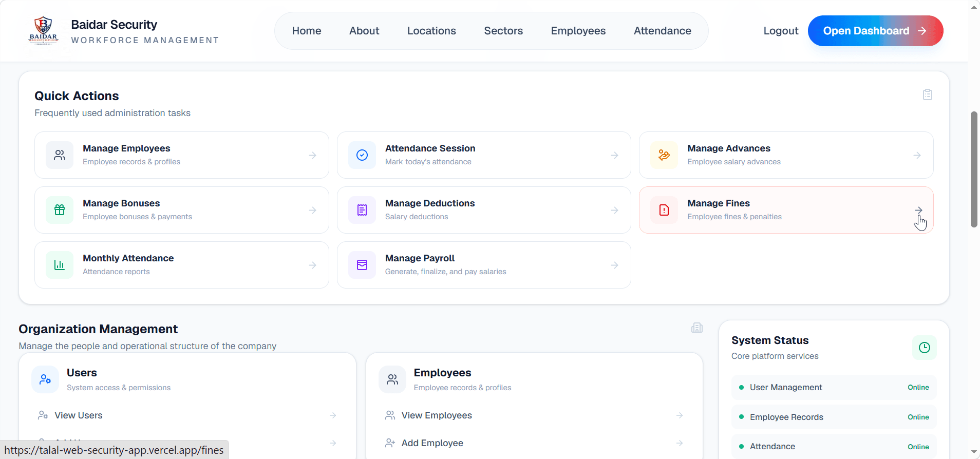
Task: Click the clipboard icon in Quick Actions header
Action: point(928,94)
